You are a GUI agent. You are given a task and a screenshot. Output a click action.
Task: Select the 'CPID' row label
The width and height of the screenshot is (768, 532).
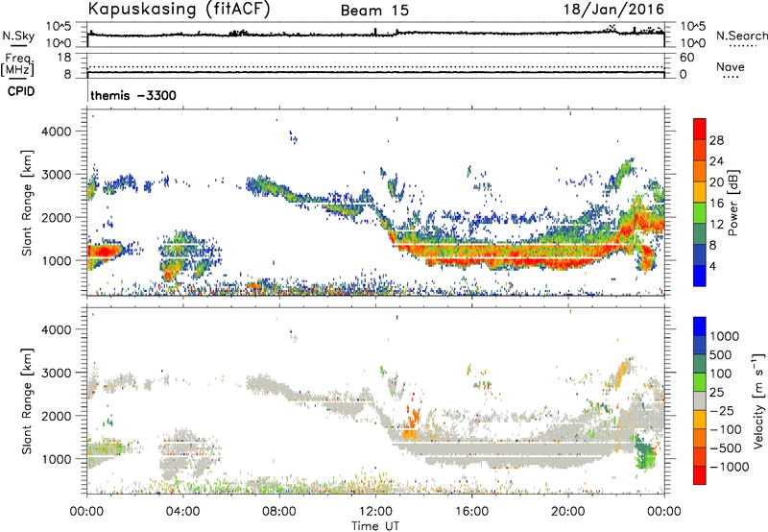pyautogui.click(x=21, y=91)
